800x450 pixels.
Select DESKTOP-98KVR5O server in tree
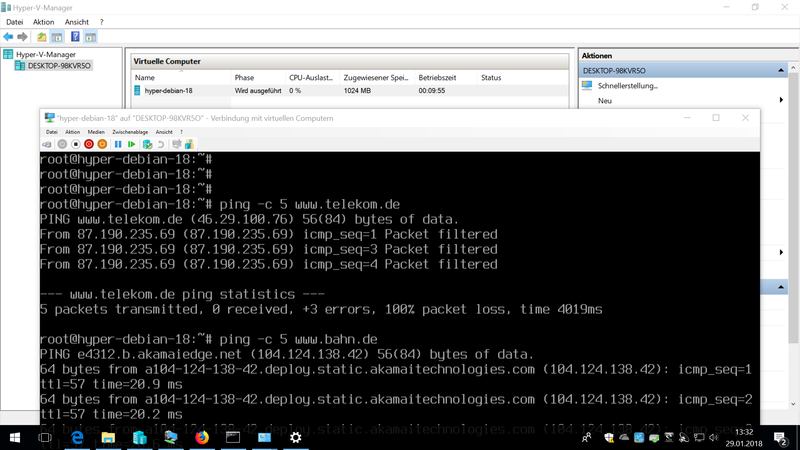click(59, 65)
